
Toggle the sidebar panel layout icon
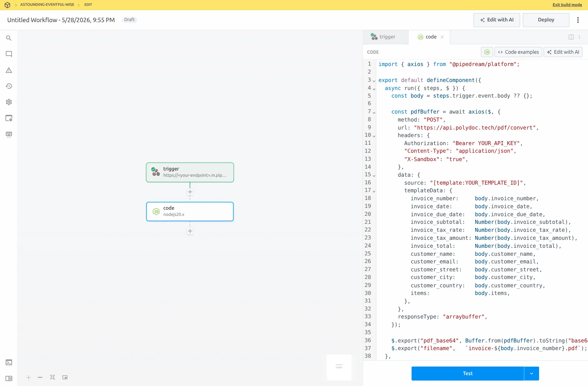click(x=9, y=378)
